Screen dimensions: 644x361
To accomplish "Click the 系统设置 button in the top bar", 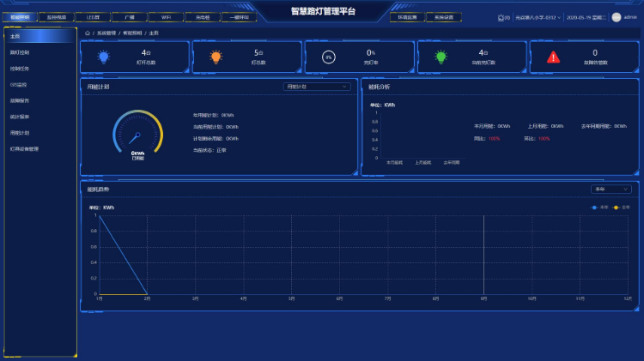I will point(443,16).
